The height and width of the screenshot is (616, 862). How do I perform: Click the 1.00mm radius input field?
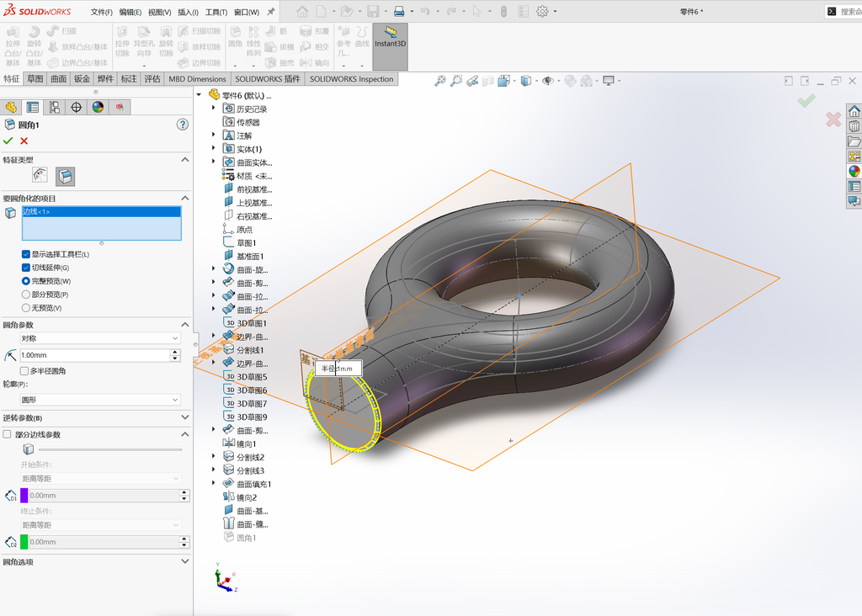coord(95,355)
